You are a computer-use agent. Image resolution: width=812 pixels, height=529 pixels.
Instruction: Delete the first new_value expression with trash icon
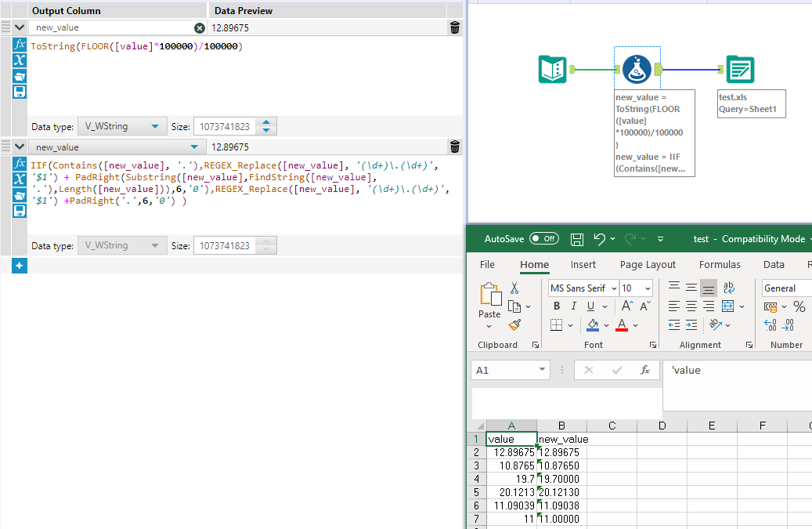[x=455, y=28]
